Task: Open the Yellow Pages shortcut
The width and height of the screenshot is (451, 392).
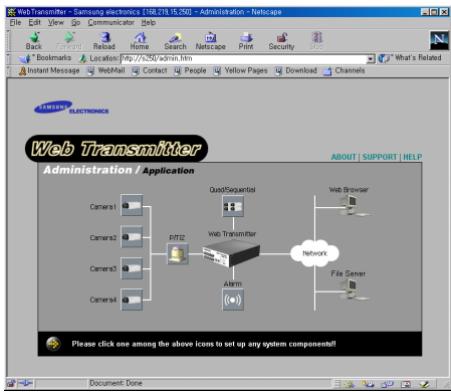Action: (x=240, y=71)
